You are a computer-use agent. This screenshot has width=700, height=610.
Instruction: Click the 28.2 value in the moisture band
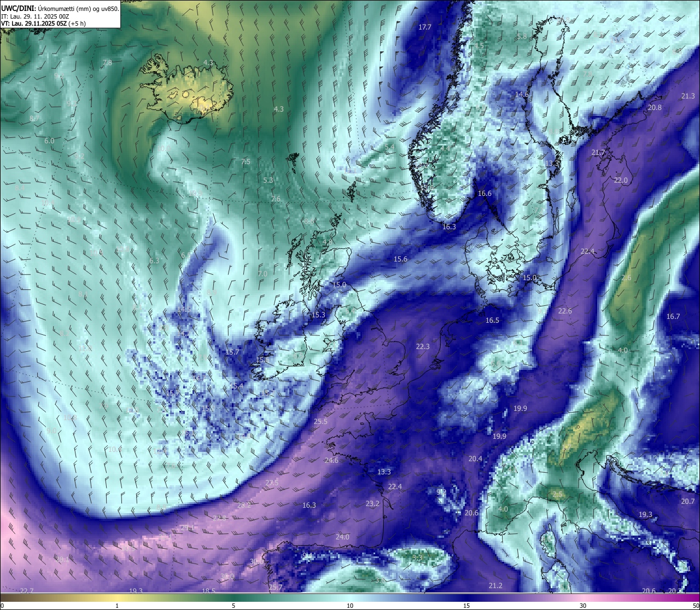click(244, 505)
